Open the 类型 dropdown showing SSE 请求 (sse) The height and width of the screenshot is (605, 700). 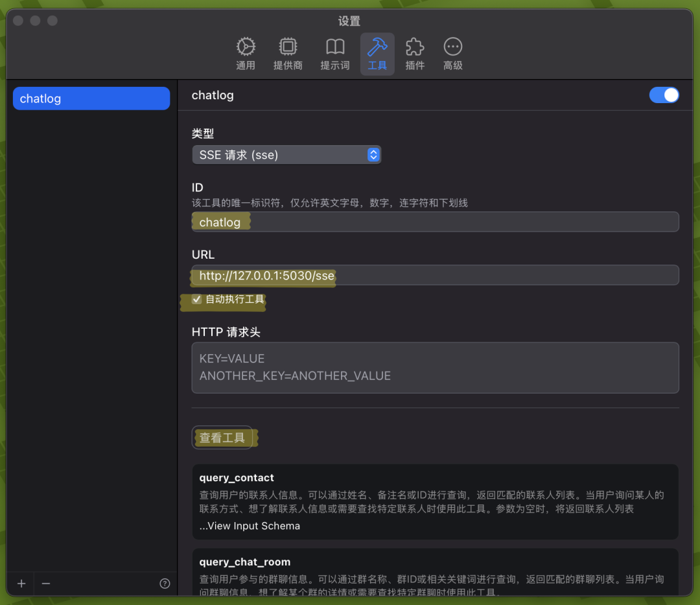point(286,154)
